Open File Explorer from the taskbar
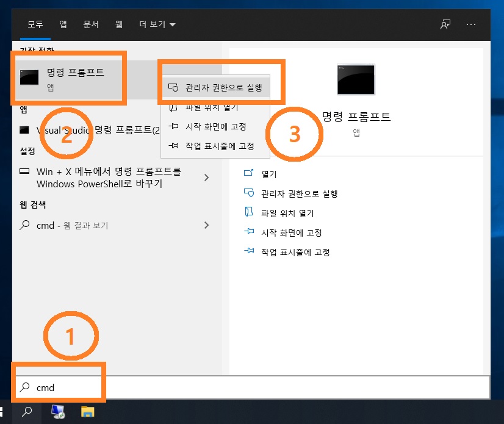The image size is (504, 424). 87,412
